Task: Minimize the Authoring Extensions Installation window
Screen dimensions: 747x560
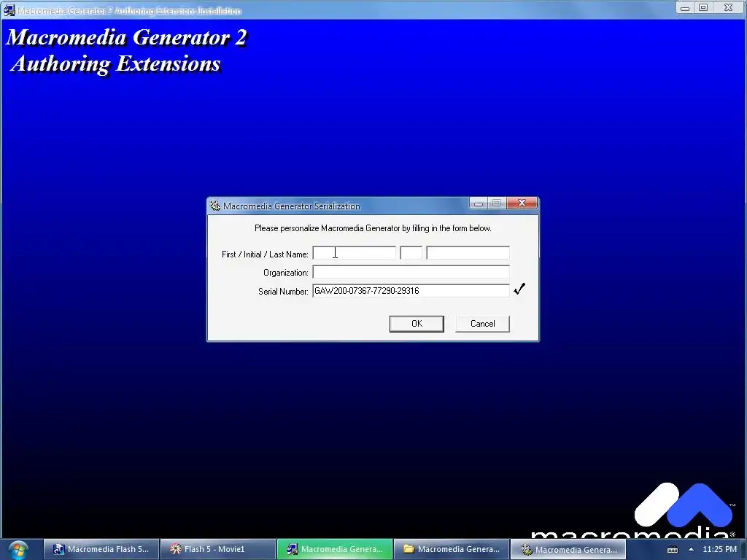Action: click(x=685, y=7)
